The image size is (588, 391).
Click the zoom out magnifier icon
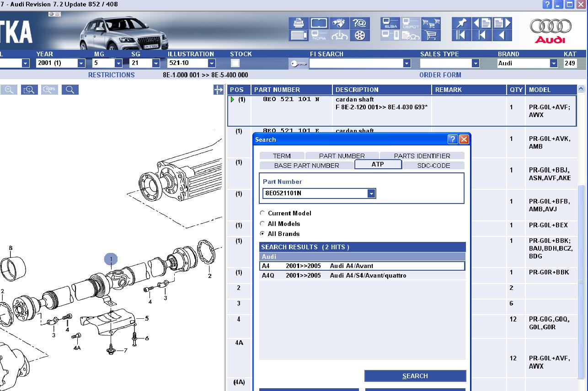[x=9, y=90]
